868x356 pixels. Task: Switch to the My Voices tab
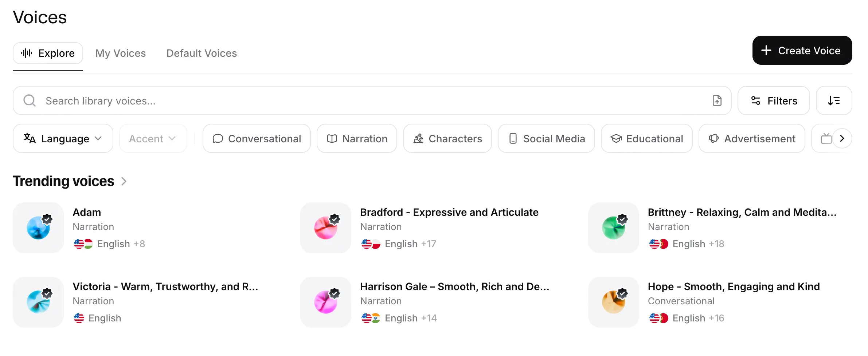point(121,53)
